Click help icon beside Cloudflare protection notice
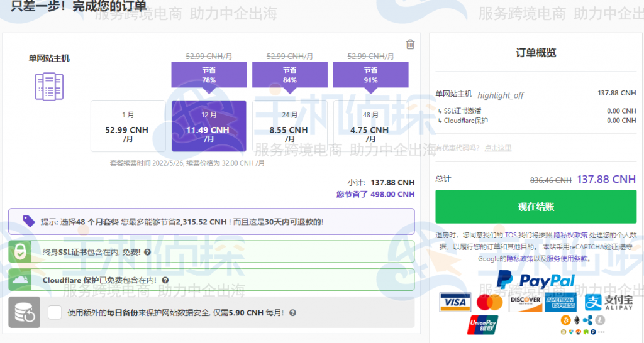Image resolution: width=644 pixels, height=343 pixels. pos(165,280)
